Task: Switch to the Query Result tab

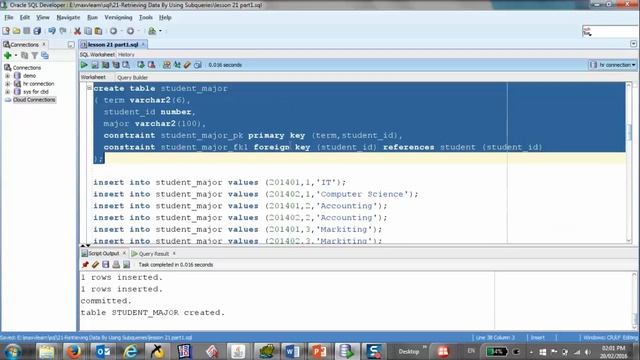Action: point(154,254)
